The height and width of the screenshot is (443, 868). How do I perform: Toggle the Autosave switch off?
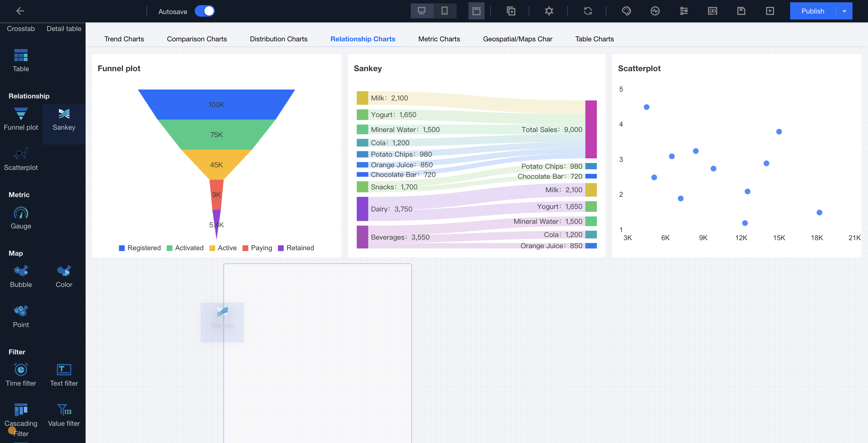[205, 11]
